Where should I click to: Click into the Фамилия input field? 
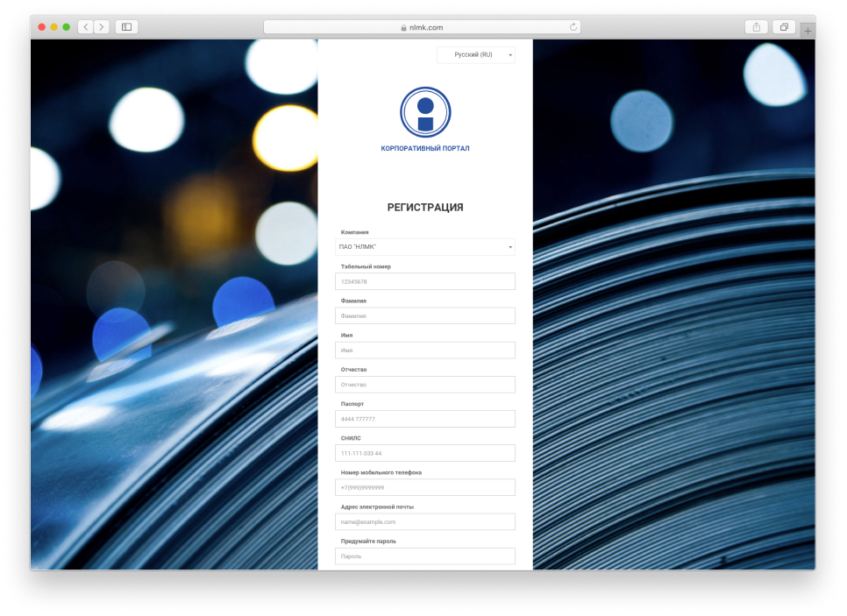click(425, 315)
